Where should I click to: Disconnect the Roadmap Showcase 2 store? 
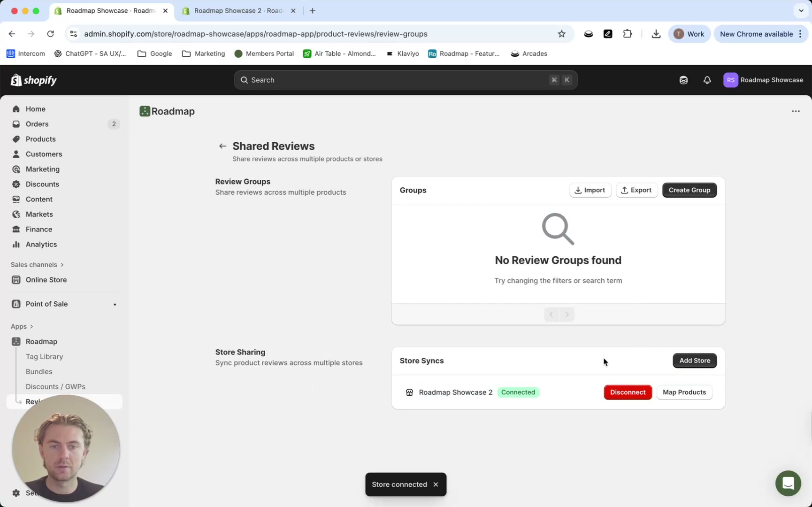[628, 392]
